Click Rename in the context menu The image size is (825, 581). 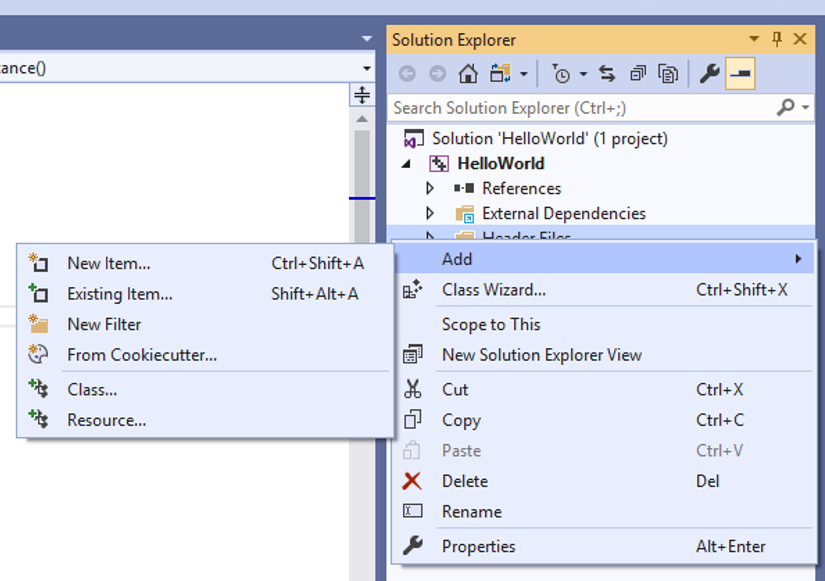472,511
